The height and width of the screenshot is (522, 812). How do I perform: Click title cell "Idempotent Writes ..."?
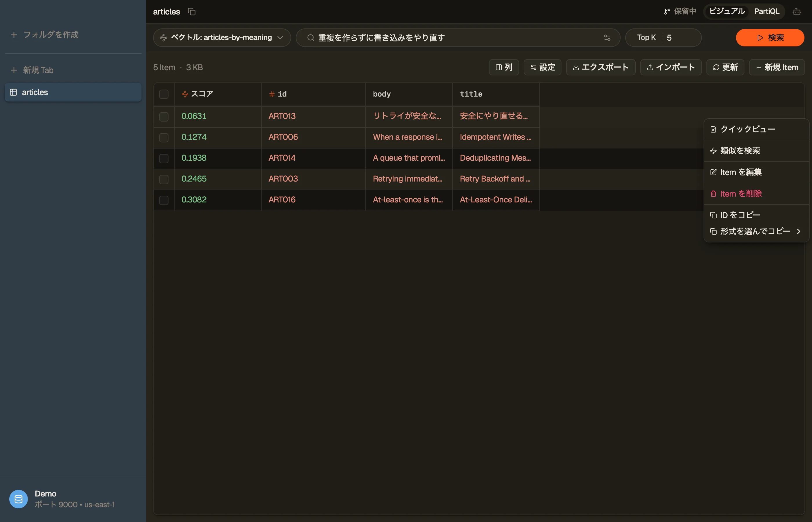[x=496, y=137]
